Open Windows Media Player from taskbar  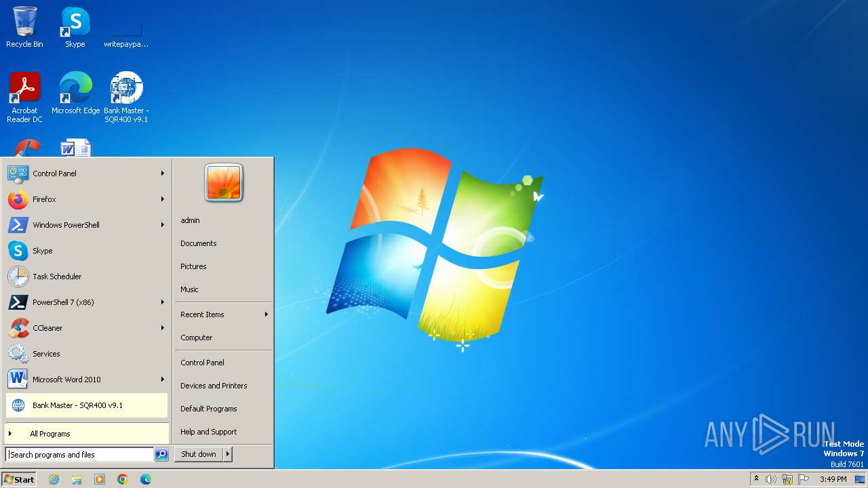click(x=100, y=479)
